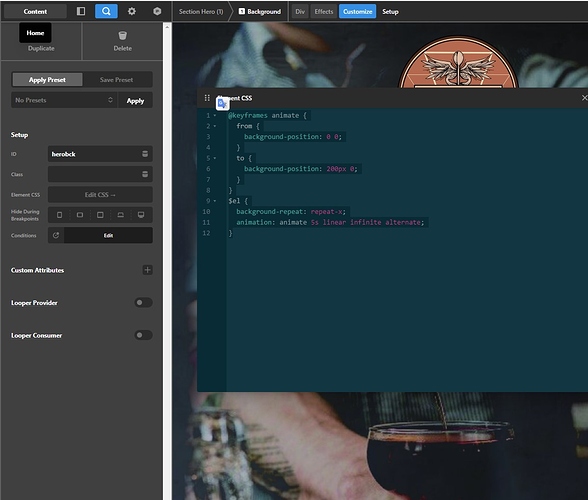Switch to the Save Preset tab
588x500 pixels.
[117, 80]
